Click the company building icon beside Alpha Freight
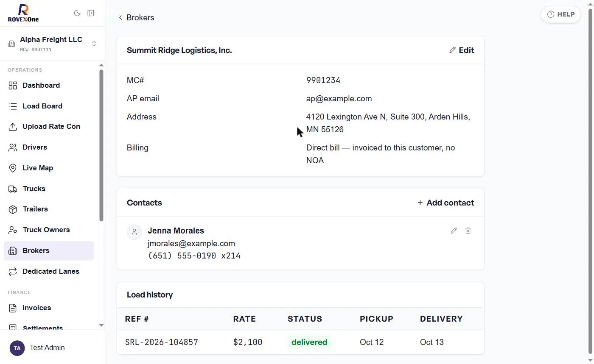594x364 pixels. coord(11,44)
